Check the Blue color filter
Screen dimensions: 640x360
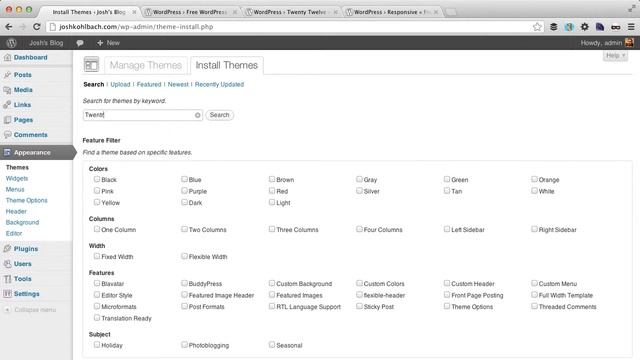pos(184,179)
